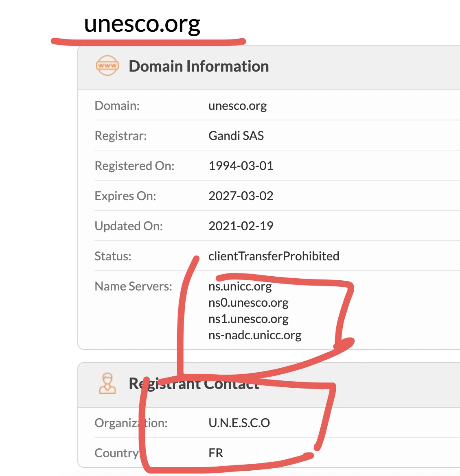Click the unesco.org page title

click(142, 24)
